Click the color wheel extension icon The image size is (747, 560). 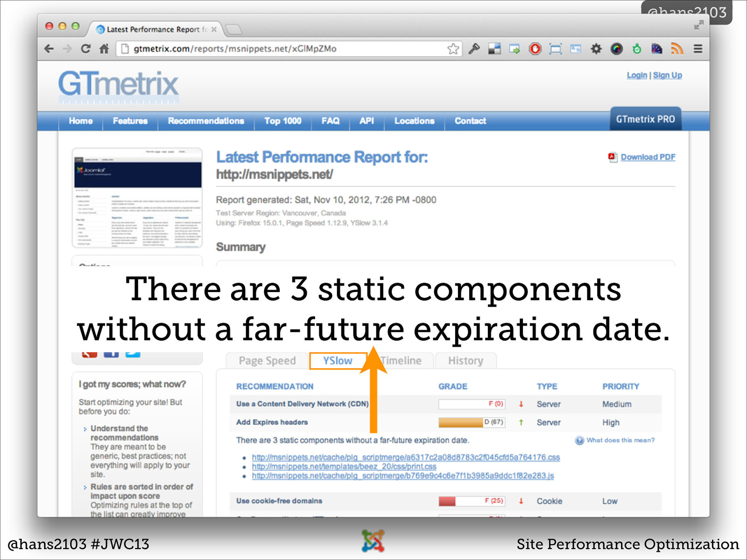(x=617, y=49)
